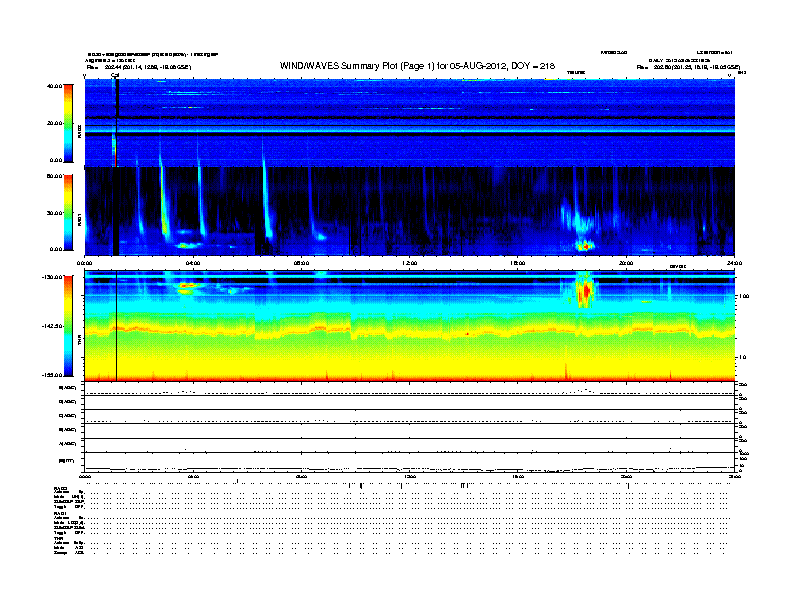This screenshot has width=792, height=612.
Task: Click the RAD2 vertical axis label
Action: coord(79,131)
